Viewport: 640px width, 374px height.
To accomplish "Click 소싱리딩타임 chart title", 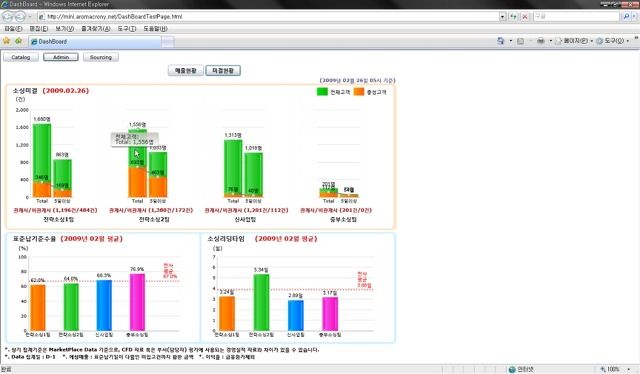I will click(x=226, y=238).
